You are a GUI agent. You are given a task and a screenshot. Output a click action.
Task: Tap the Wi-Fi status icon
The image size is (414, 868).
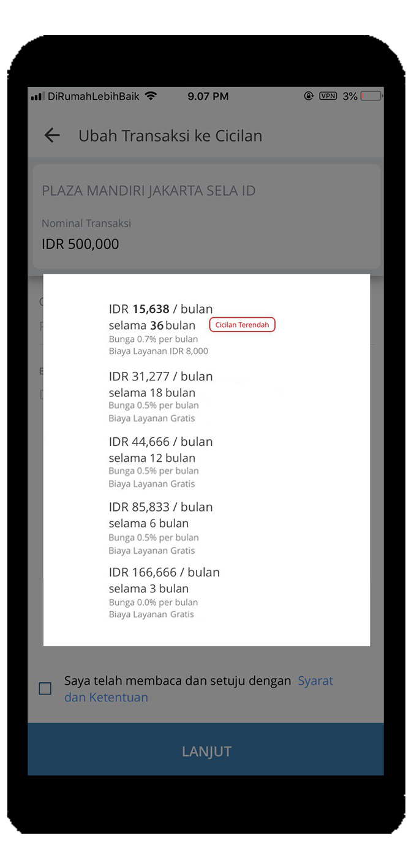pyautogui.click(x=151, y=96)
